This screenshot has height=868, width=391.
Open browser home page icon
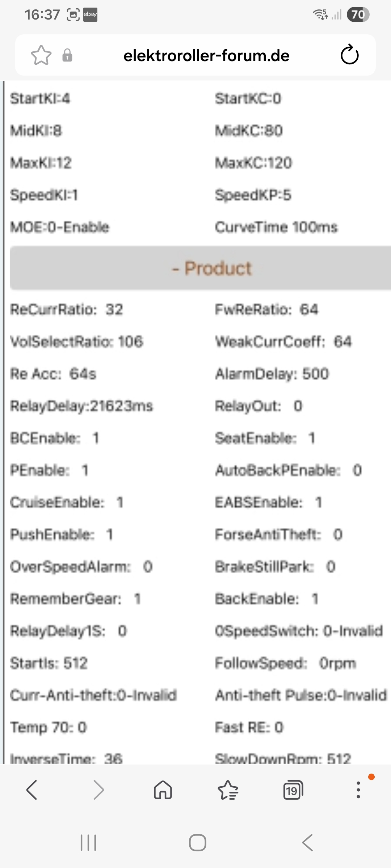pos(163,790)
